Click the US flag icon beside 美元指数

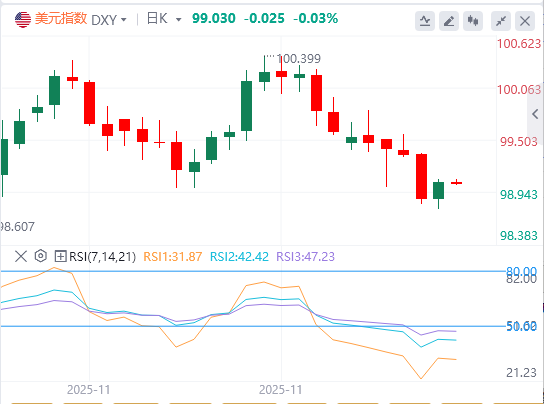click(23, 19)
